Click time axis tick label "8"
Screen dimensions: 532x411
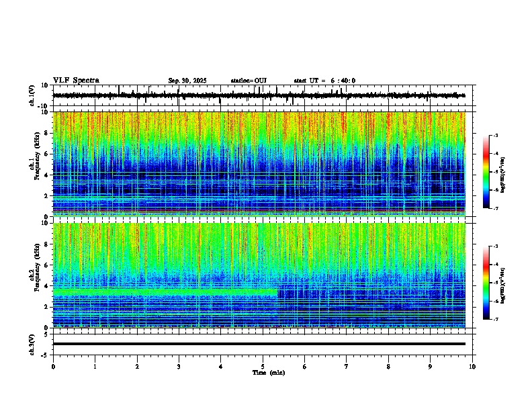click(x=388, y=367)
